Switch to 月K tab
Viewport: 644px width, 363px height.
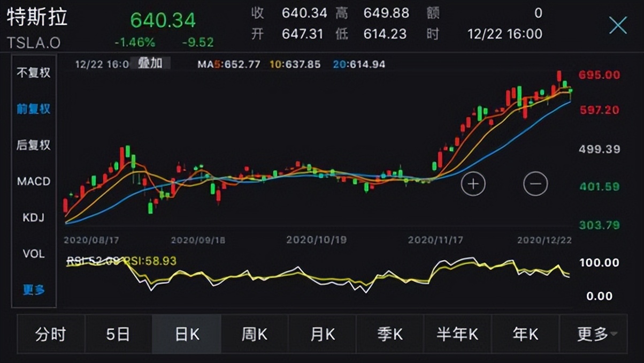(322, 335)
